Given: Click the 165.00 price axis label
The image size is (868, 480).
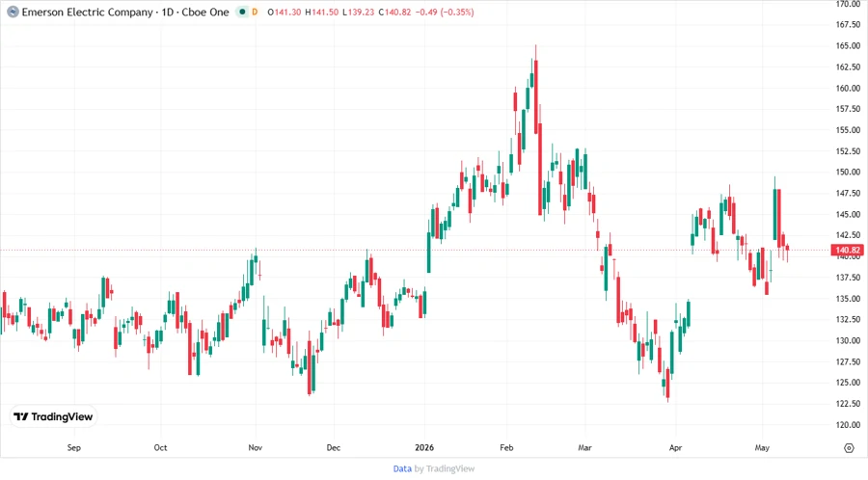Looking at the screenshot, I should [x=848, y=46].
